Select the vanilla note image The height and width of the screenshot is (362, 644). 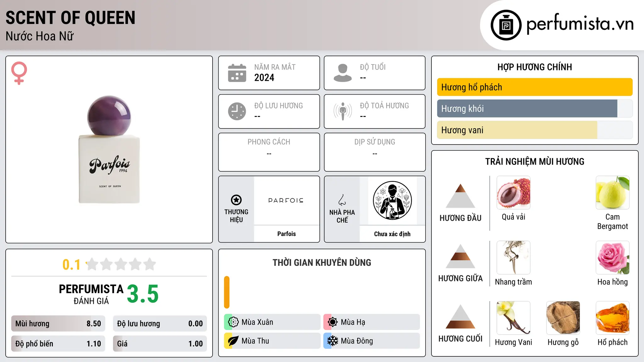[x=514, y=318]
